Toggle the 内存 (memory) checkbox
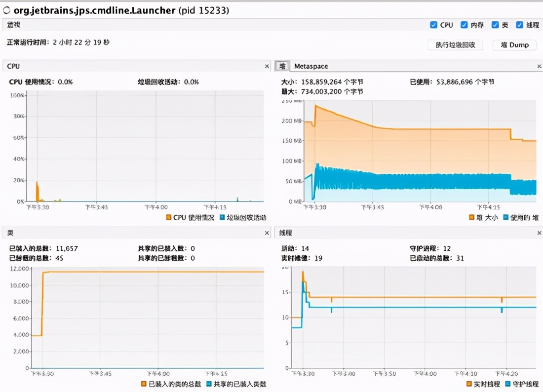This screenshot has width=543, height=392. (464, 25)
